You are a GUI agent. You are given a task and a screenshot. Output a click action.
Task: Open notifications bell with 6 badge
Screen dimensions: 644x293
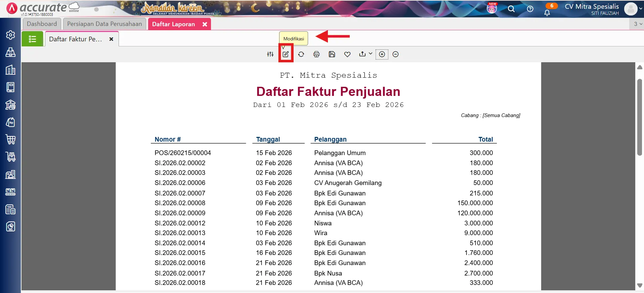click(x=547, y=12)
